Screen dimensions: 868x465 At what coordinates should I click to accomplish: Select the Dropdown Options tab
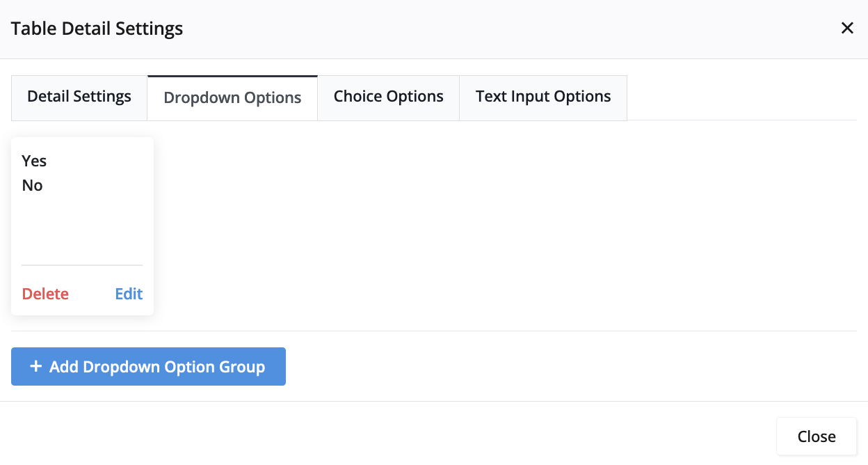pos(232,98)
